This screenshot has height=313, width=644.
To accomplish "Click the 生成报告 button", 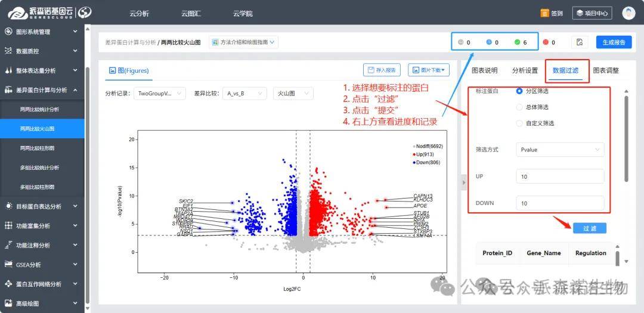I will click(614, 42).
